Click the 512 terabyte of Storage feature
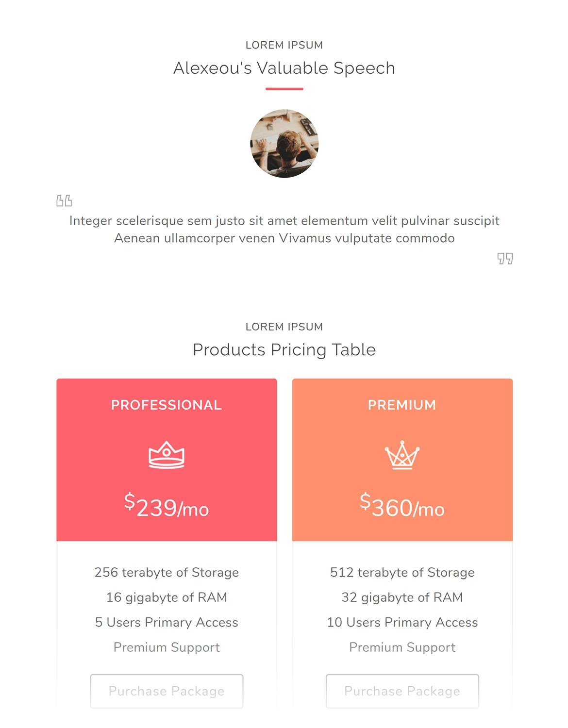 402,572
